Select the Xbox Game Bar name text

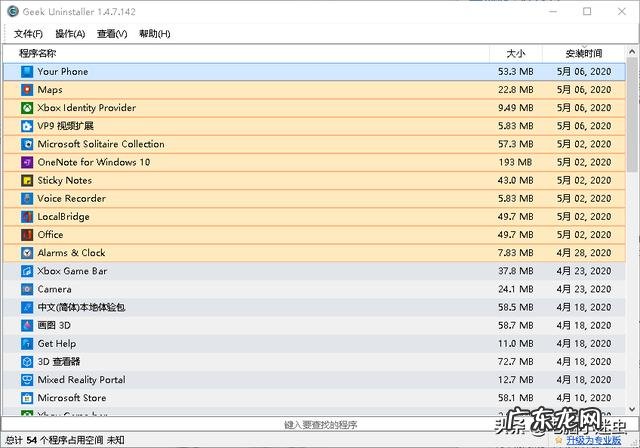click(x=72, y=271)
